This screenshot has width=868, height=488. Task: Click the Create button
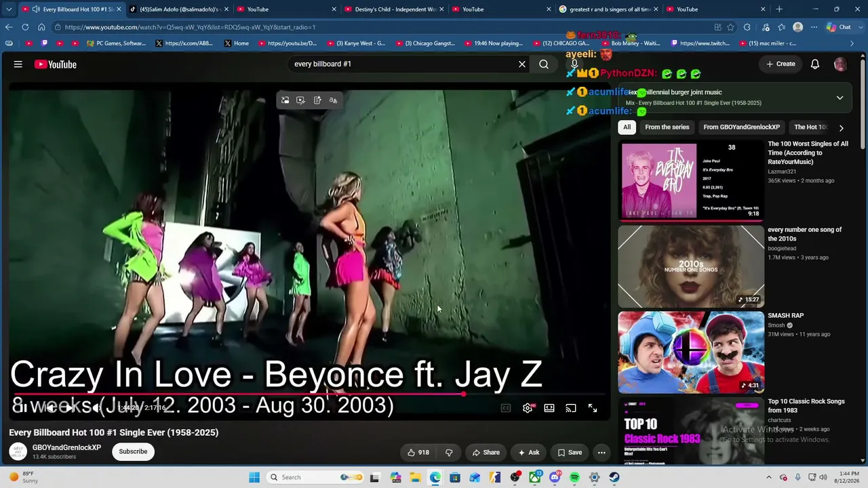coord(781,64)
